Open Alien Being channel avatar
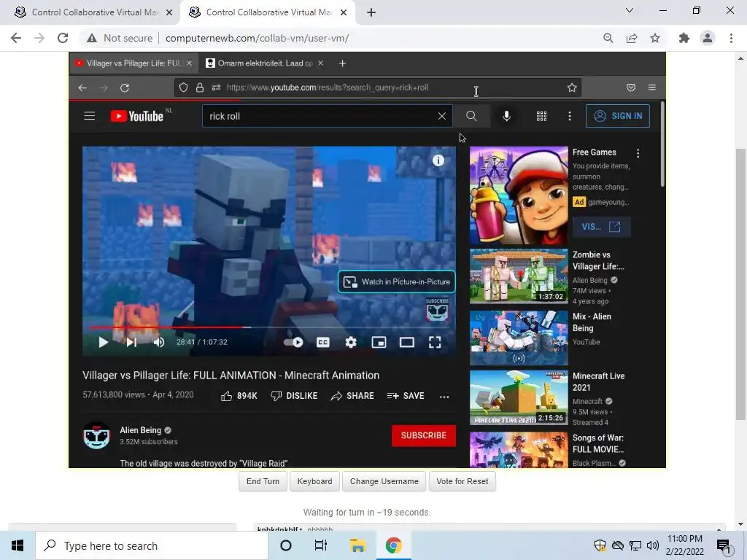Screen dimensions: 747x560 point(97,435)
